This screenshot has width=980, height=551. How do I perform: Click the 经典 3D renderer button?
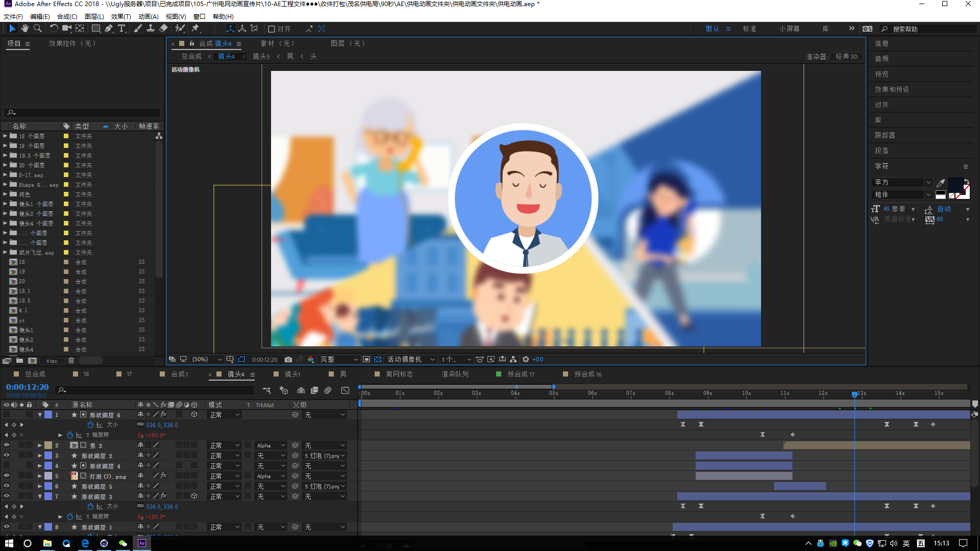846,57
